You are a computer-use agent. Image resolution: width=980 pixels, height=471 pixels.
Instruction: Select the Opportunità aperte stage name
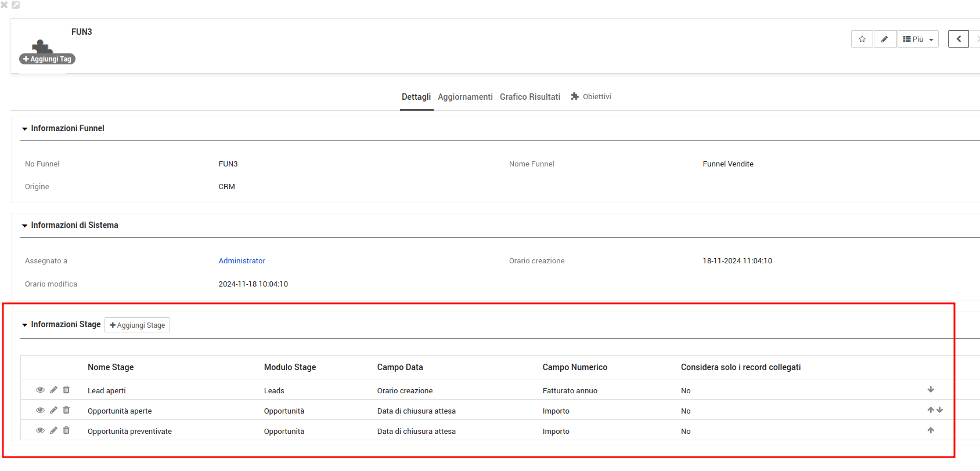point(120,411)
